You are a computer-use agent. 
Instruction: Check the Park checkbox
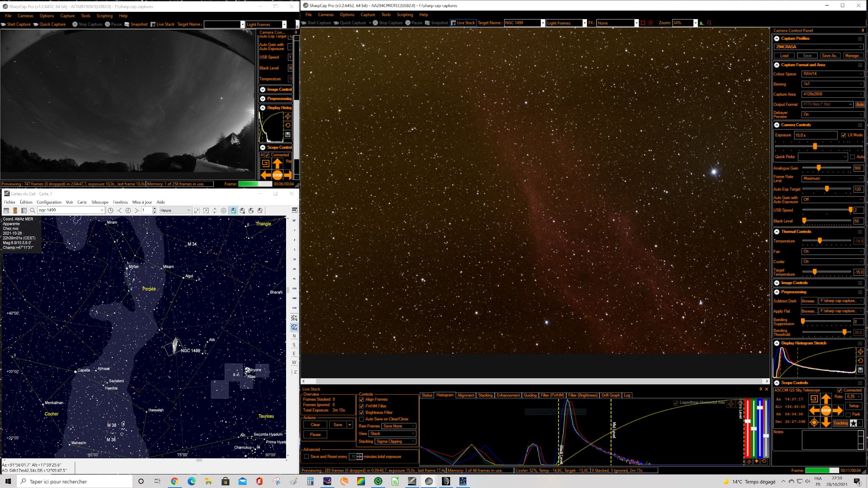coord(848,414)
